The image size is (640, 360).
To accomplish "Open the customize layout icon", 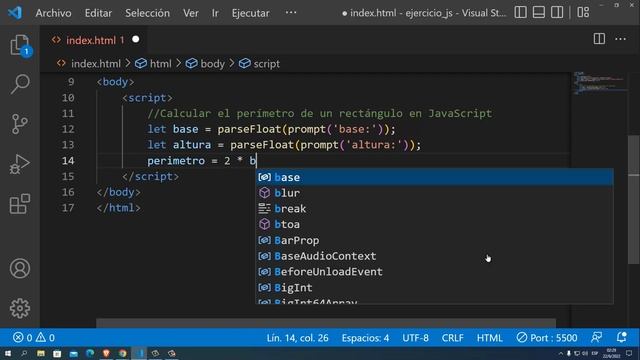I will click(x=583, y=12).
